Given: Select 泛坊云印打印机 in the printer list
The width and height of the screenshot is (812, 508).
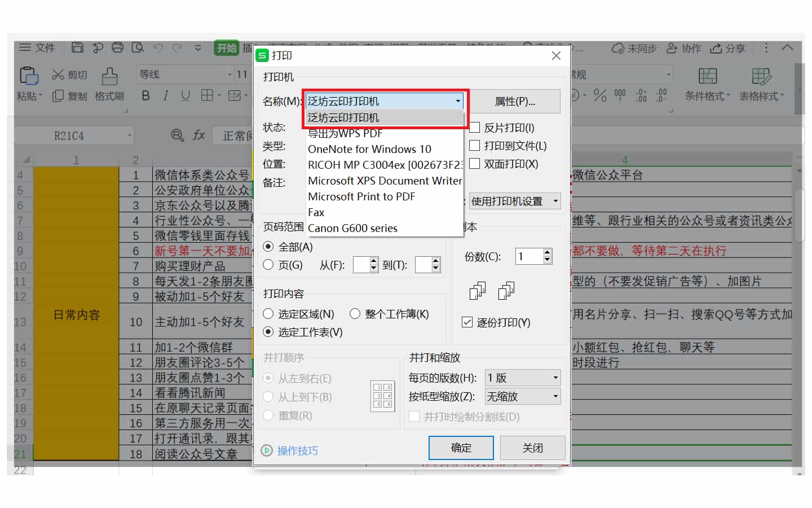Looking at the screenshot, I should (385, 117).
